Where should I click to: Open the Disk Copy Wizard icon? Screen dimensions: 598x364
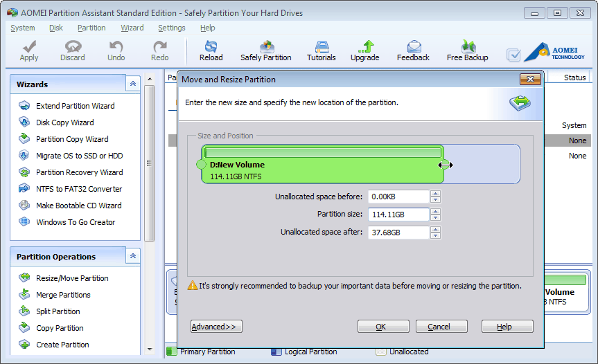[x=24, y=122]
